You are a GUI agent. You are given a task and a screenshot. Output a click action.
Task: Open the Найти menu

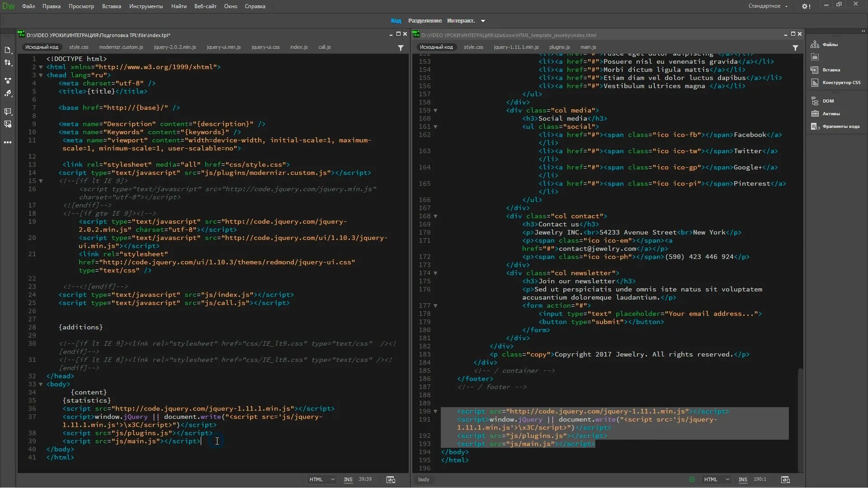tap(179, 6)
